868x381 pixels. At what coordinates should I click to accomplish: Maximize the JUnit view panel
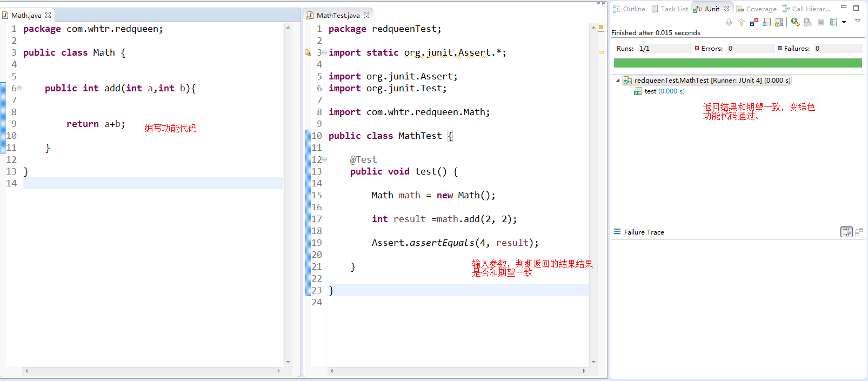click(x=856, y=8)
